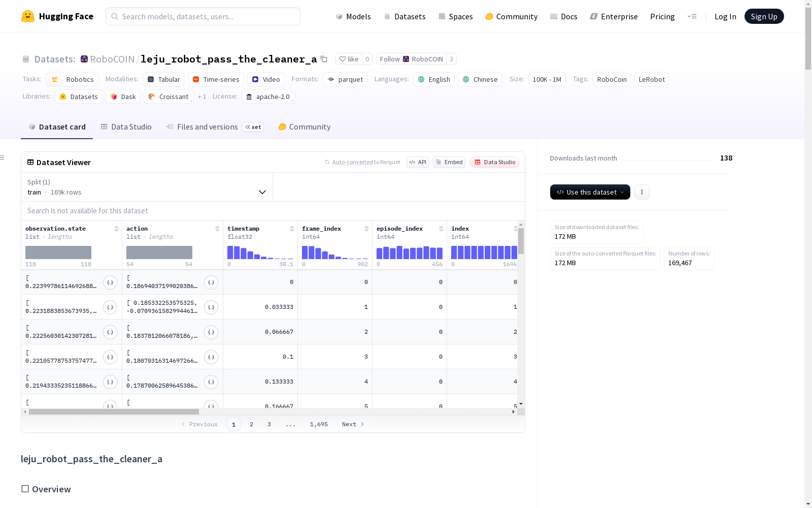
Task: Switch to the Data Studio tab
Action: coord(126,127)
